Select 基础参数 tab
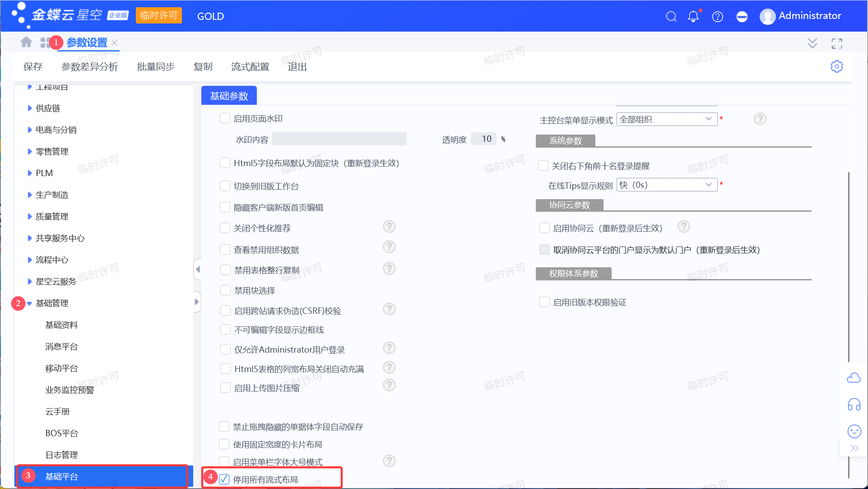The image size is (868, 489). click(x=229, y=96)
